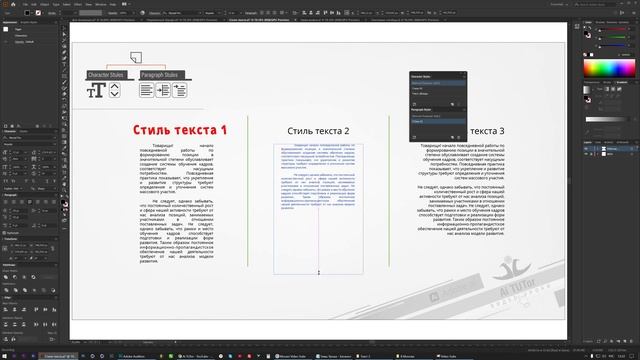Image resolution: width=640 pixels, height=360 pixels.
Task: Open the anti-aliasing dropdown in Character panel
Action: point(54,189)
